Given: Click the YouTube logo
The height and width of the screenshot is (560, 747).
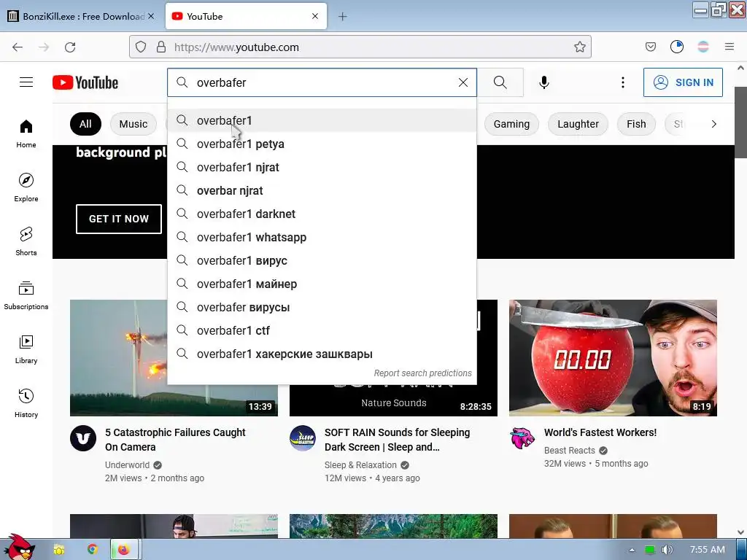Looking at the screenshot, I should click(x=85, y=82).
